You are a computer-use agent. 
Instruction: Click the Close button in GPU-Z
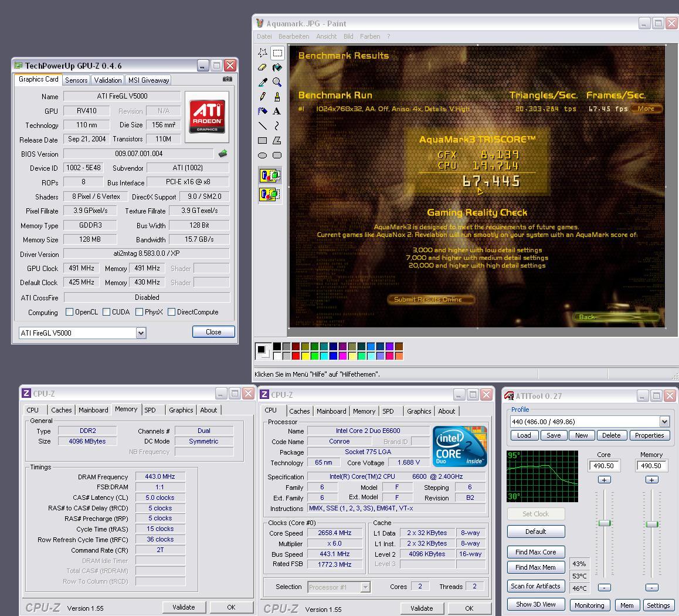[213, 332]
